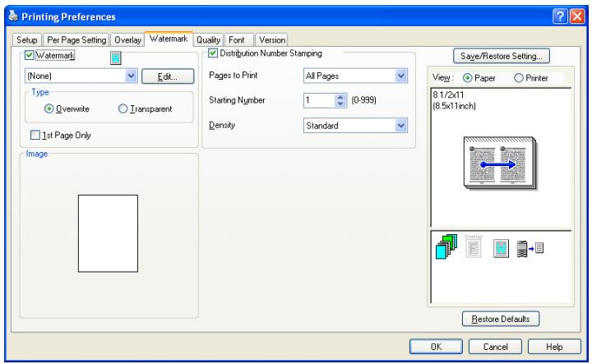Toggle the Watermark checkbox
The image size is (592, 364).
pyautogui.click(x=29, y=55)
